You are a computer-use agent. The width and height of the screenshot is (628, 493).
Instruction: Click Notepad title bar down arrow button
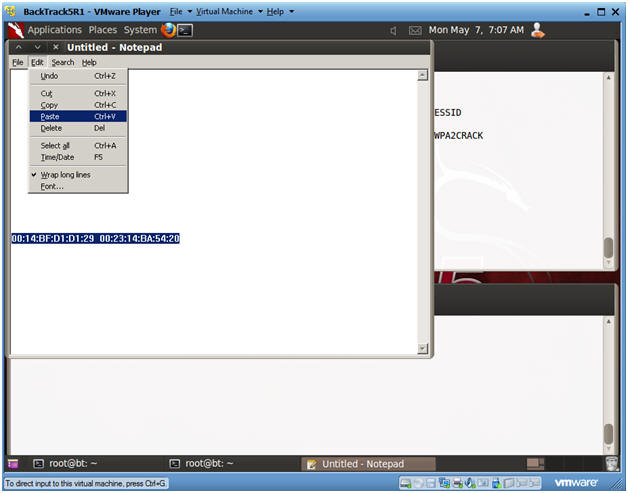(37, 47)
